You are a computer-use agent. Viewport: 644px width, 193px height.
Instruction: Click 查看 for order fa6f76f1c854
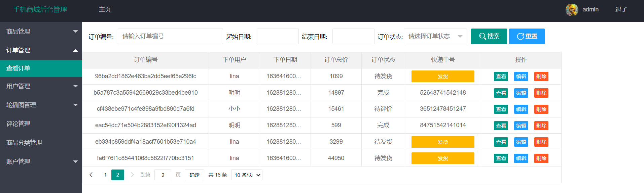pyautogui.click(x=501, y=158)
